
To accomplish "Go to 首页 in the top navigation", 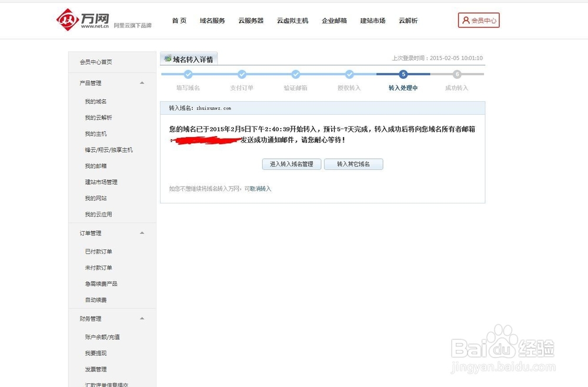I will click(x=179, y=21).
